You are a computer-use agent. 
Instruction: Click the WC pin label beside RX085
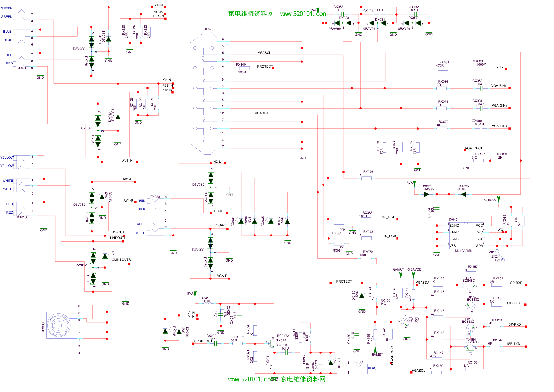500,230
